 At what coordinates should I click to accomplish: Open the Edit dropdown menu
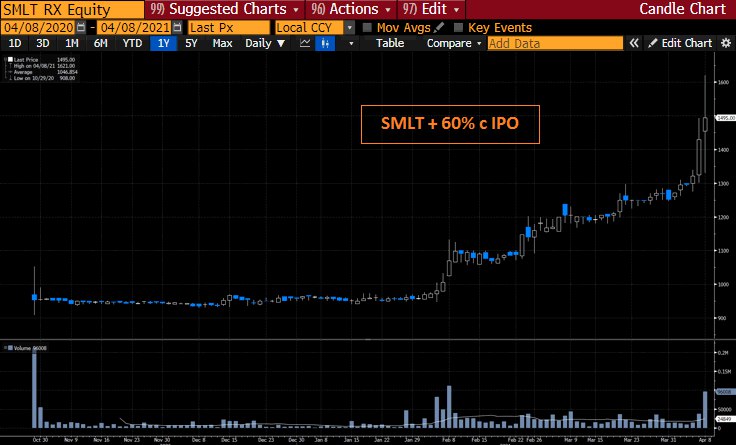[431, 9]
